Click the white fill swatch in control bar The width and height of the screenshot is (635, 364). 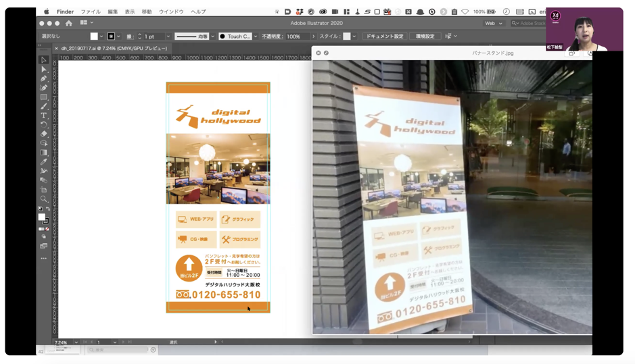pyautogui.click(x=94, y=36)
